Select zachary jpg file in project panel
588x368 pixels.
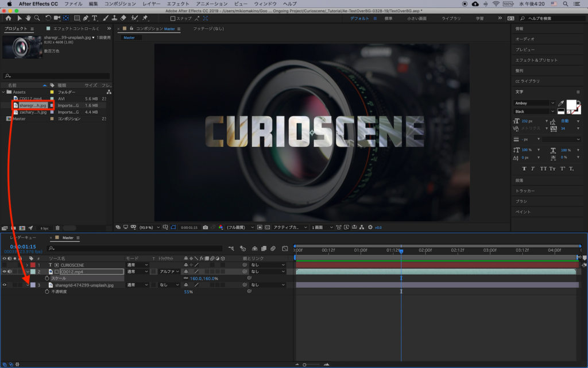coord(32,112)
